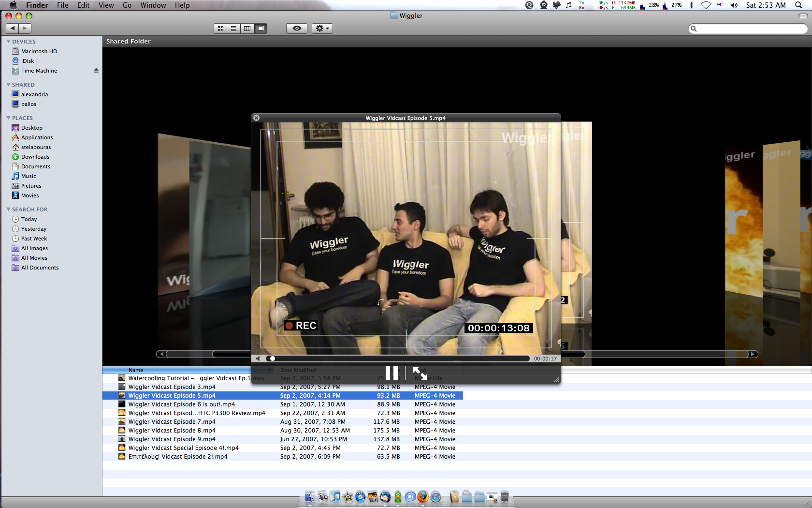
Task: Open the Apple menu
Action: point(13,5)
